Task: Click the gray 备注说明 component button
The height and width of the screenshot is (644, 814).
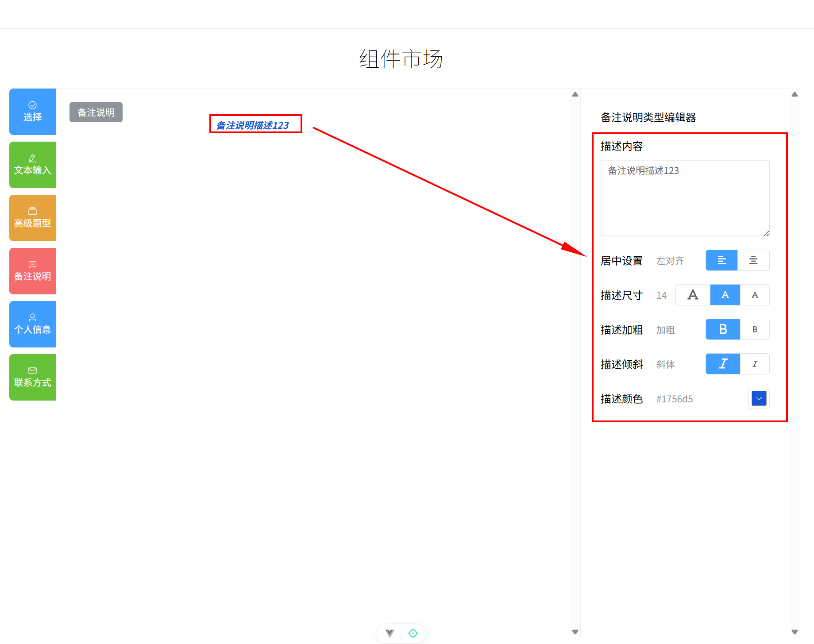Action: pos(96,112)
